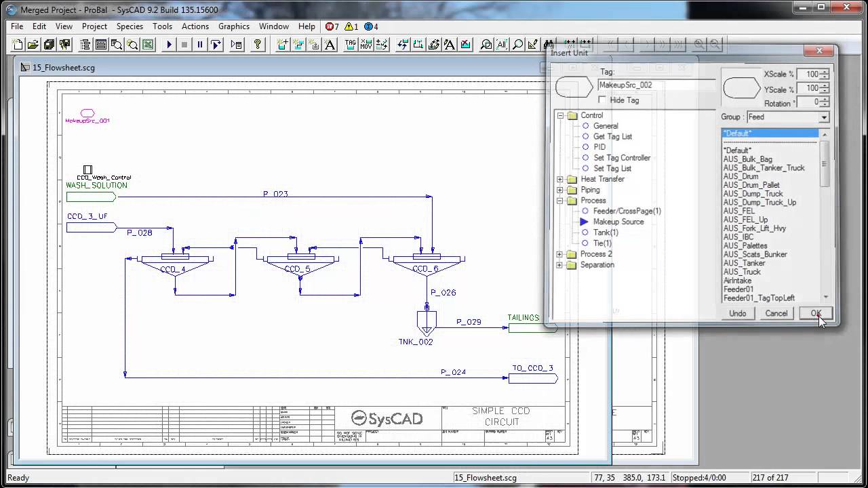This screenshot has width=868, height=488.
Task: Select Feeder/CrossPage(1) unit
Action: click(x=627, y=211)
